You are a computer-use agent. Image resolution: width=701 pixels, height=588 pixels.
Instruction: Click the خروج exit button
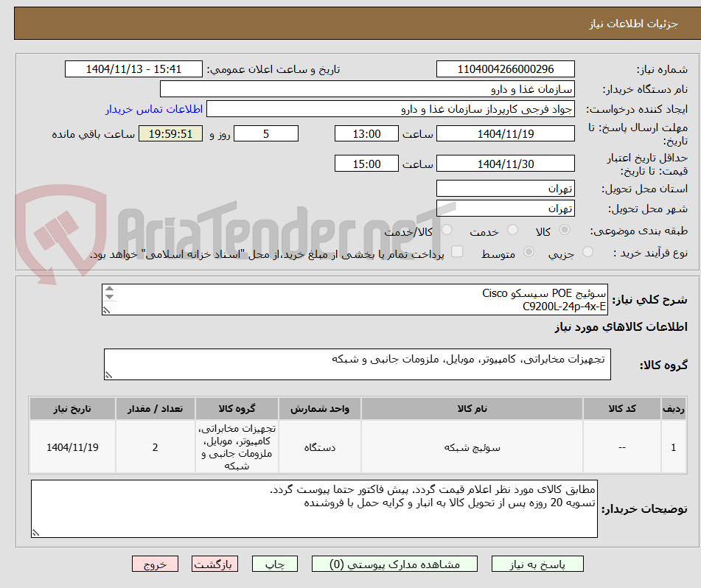click(x=155, y=564)
